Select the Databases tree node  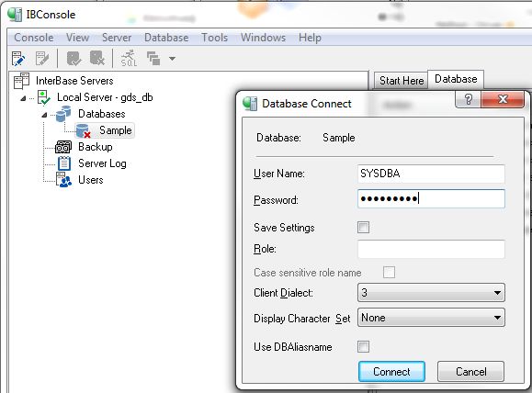[102, 114]
